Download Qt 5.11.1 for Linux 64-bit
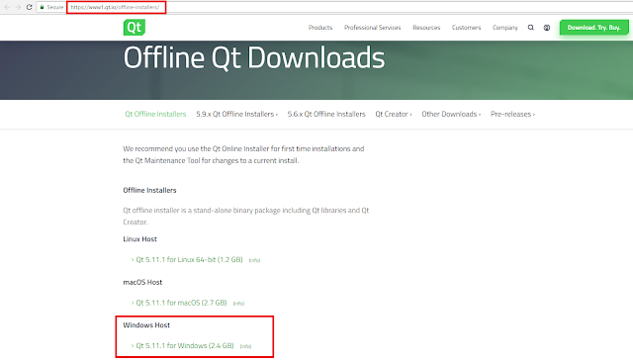 tap(189, 259)
